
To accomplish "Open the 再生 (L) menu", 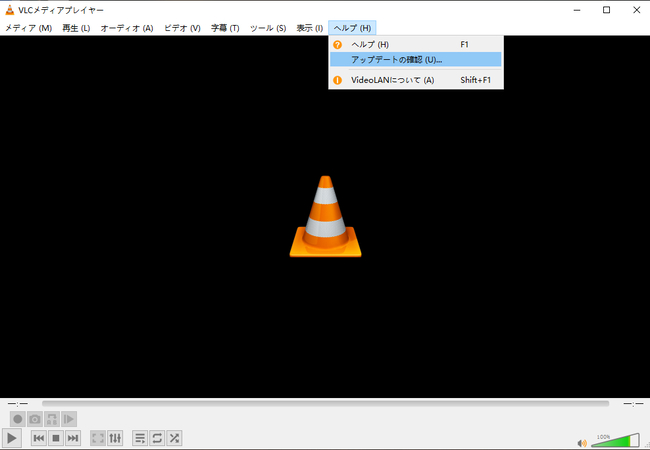I will [76, 28].
